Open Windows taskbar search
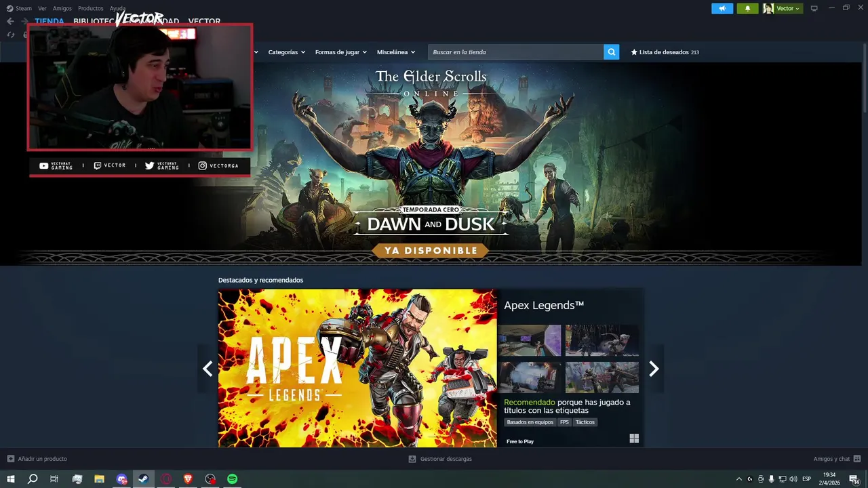Screen dimensions: 868x488 point(33,479)
